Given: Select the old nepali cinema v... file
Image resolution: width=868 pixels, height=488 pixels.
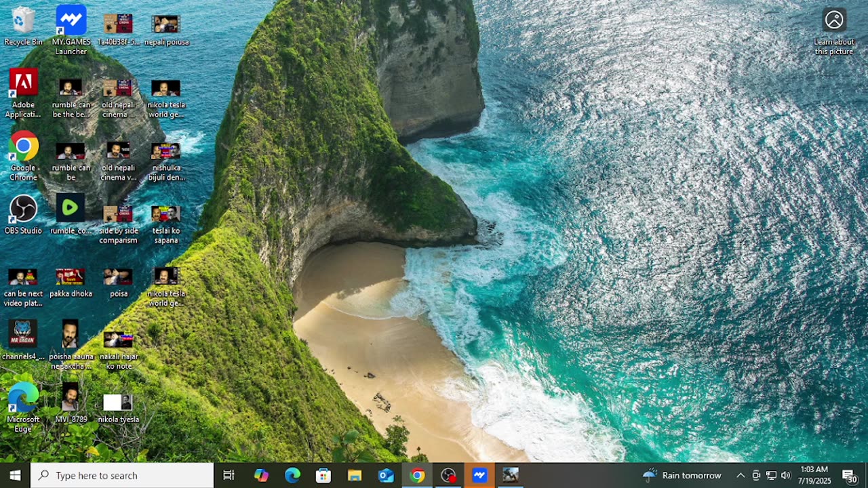Looking at the screenshot, I should click(118, 161).
